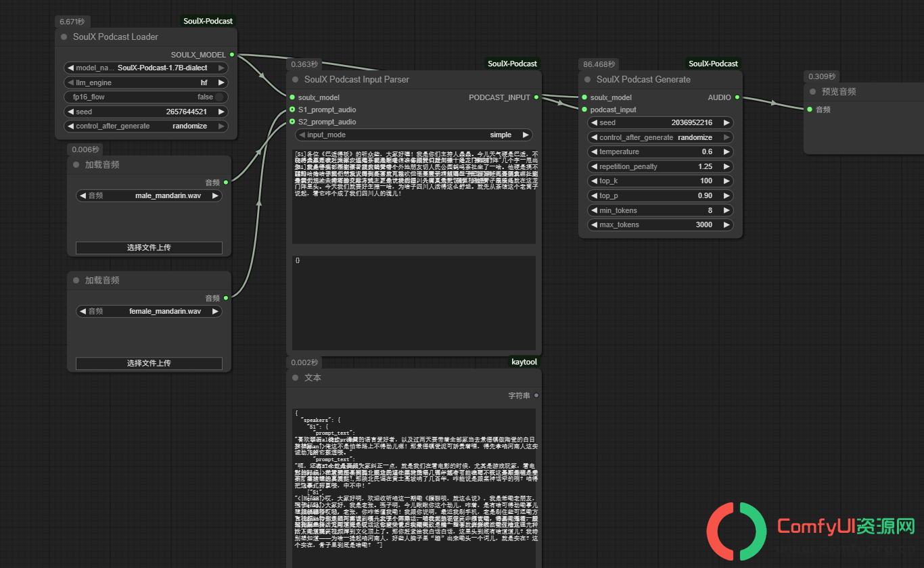This screenshot has height=568, width=924.
Task: Click 选择文件上传 under male_mandarin.wav
Action: click(x=149, y=247)
